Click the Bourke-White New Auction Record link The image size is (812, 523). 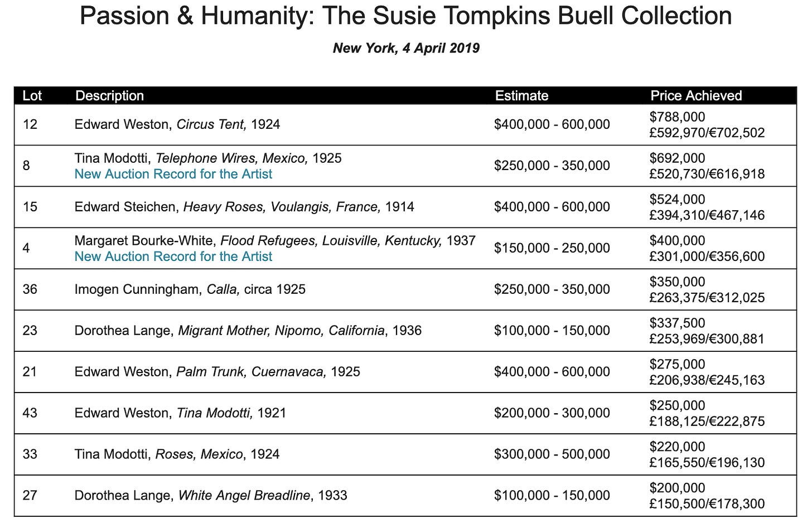tap(173, 256)
